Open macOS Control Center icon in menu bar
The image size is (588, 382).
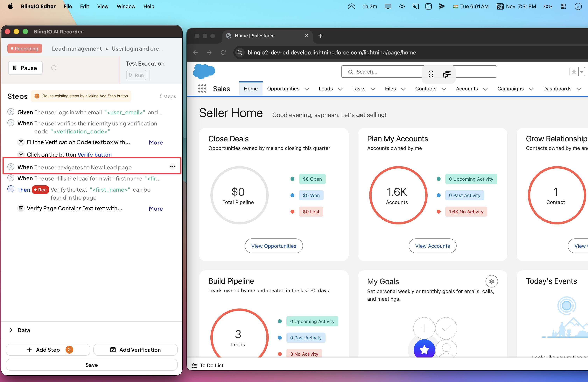pyautogui.click(x=563, y=6)
